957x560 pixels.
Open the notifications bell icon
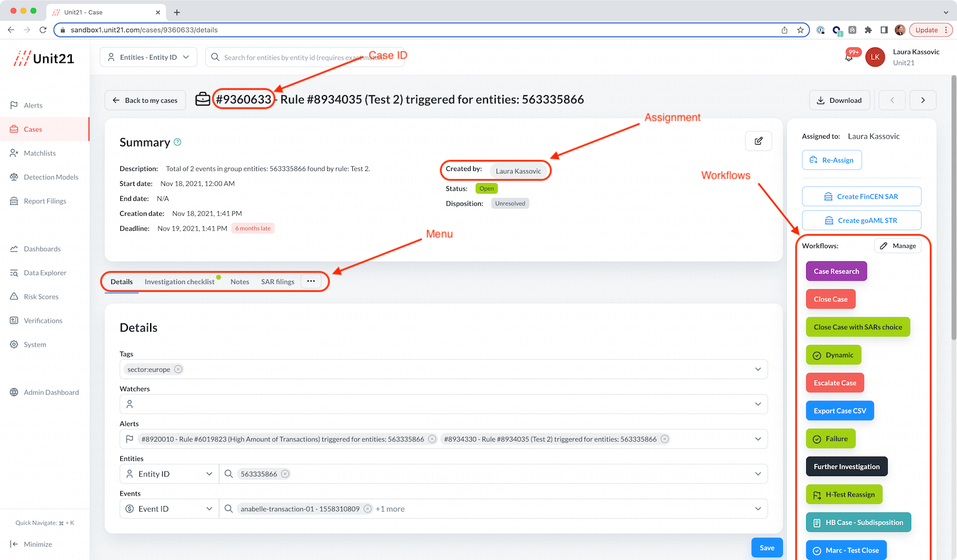pyautogui.click(x=849, y=57)
